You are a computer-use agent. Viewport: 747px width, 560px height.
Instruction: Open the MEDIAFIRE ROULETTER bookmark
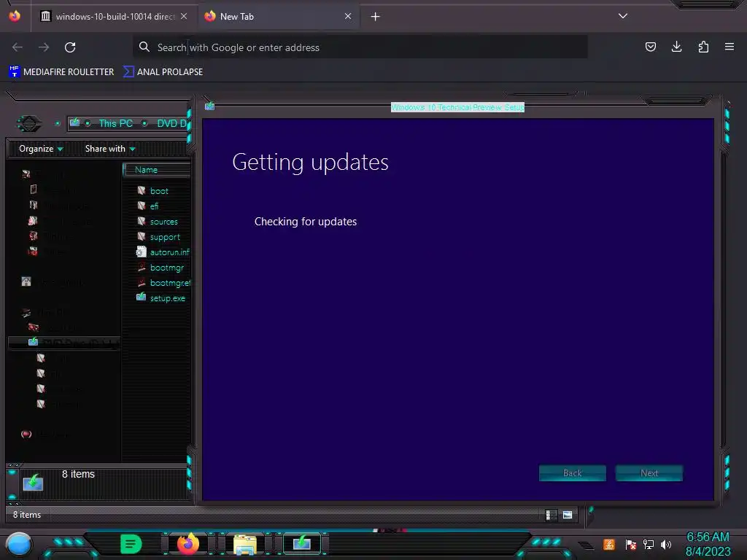(x=61, y=72)
